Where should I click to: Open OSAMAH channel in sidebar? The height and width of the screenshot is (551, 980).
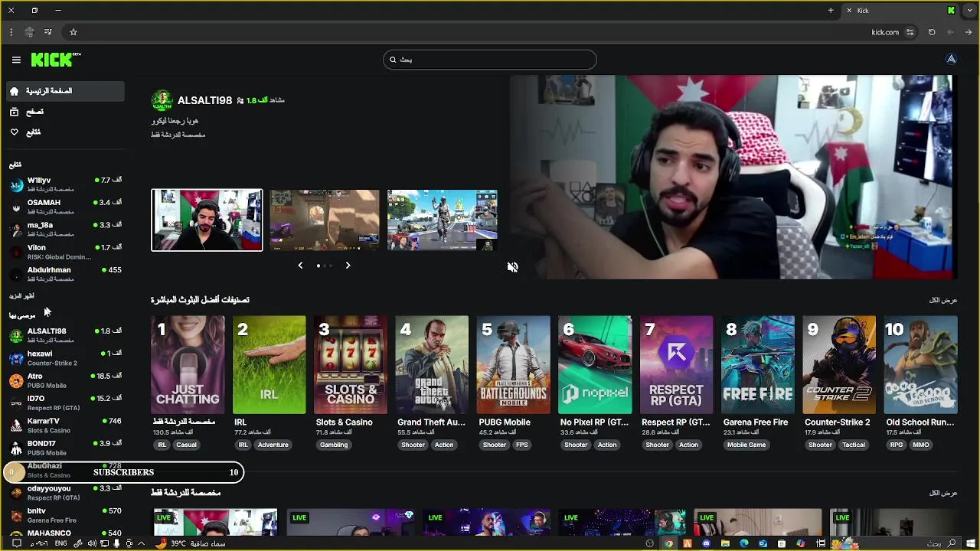point(64,207)
